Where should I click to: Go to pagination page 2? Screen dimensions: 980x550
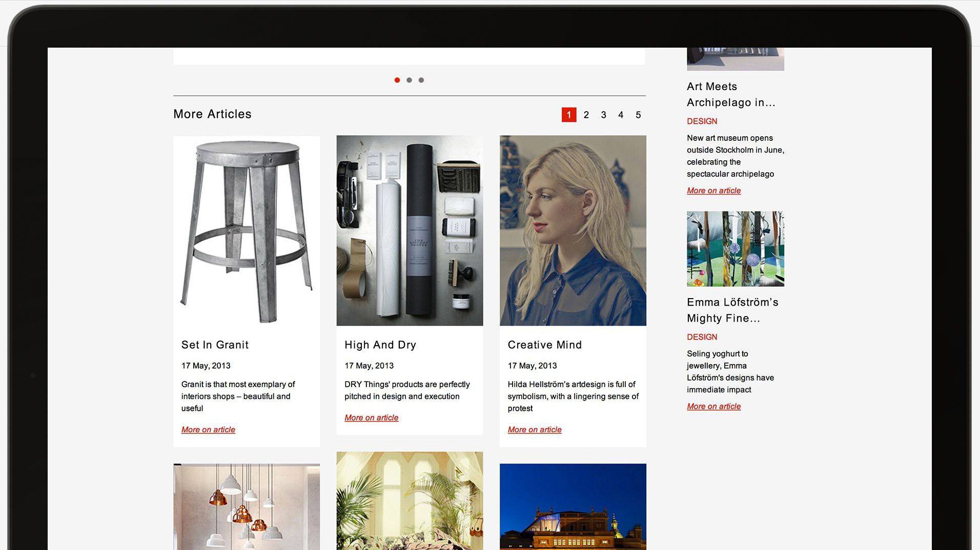pyautogui.click(x=586, y=115)
